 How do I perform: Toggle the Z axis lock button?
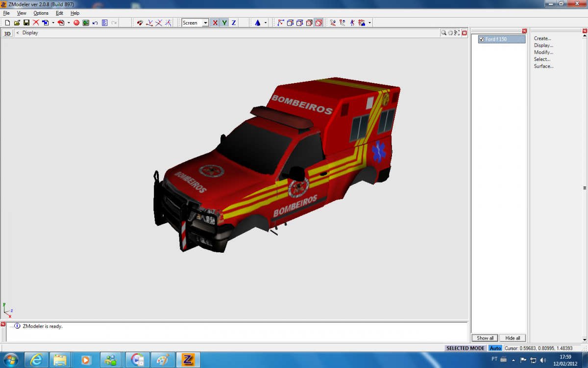coord(234,23)
